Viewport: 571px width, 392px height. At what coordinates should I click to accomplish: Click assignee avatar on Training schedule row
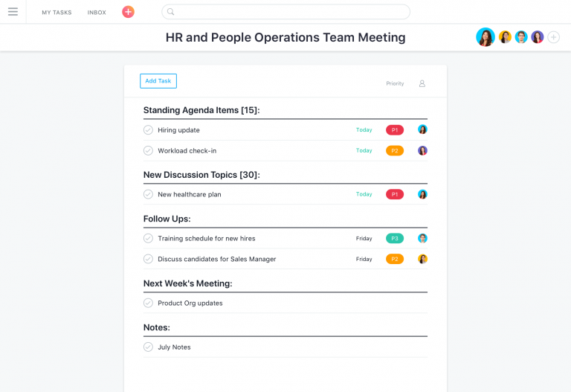422,238
